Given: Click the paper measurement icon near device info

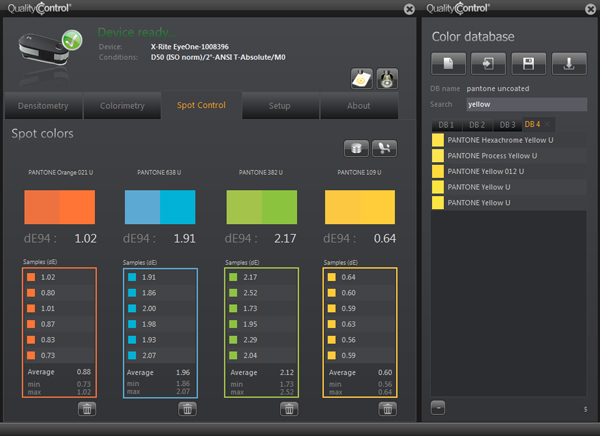Looking at the screenshot, I should click(362, 79).
